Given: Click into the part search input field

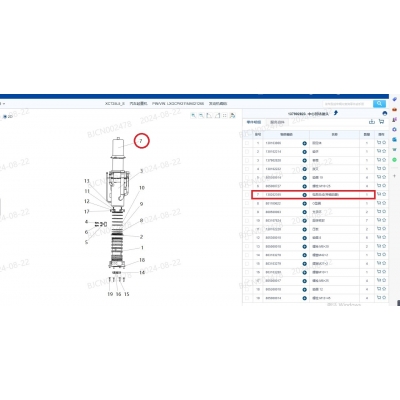Looking at the screenshot, I should (x=347, y=104).
